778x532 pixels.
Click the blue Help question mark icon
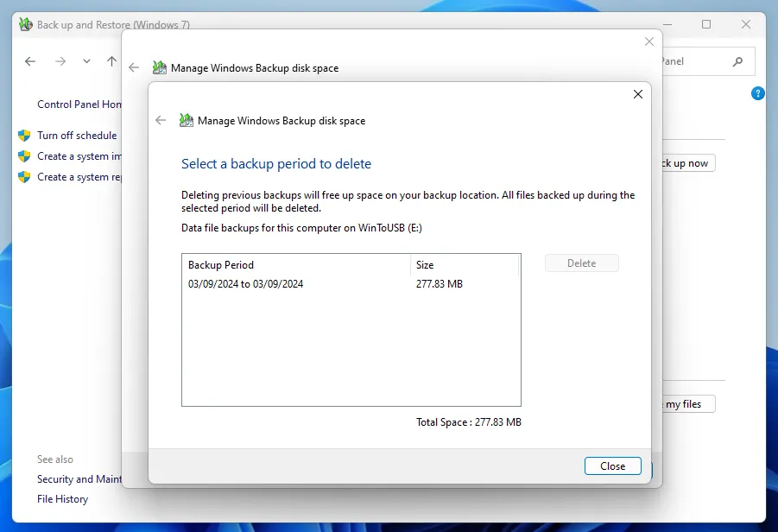757,93
